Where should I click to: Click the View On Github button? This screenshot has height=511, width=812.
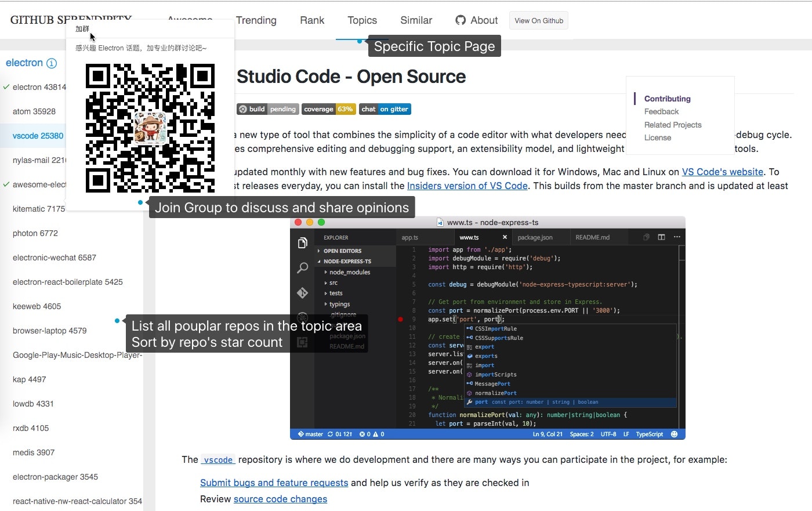coord(538,20)
